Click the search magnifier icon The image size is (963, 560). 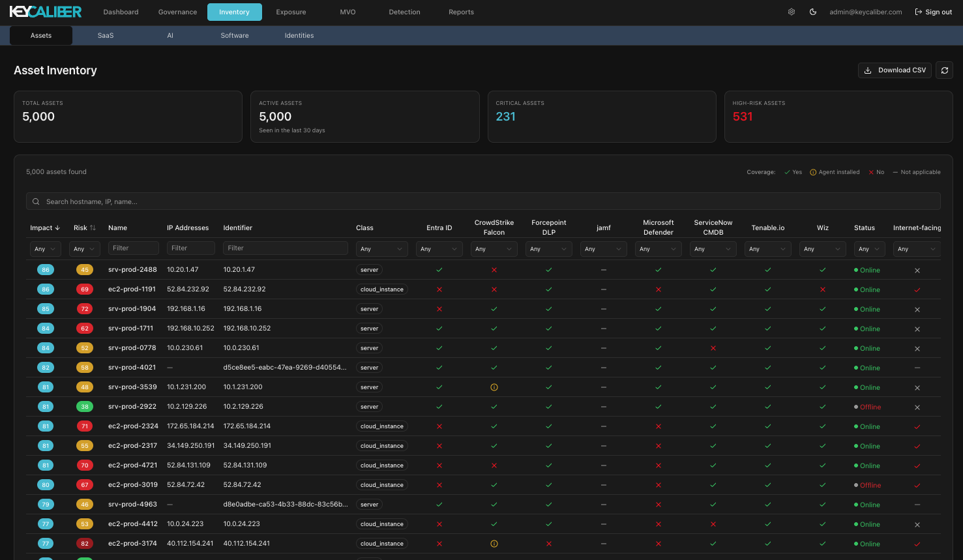[x=36, y=201]
